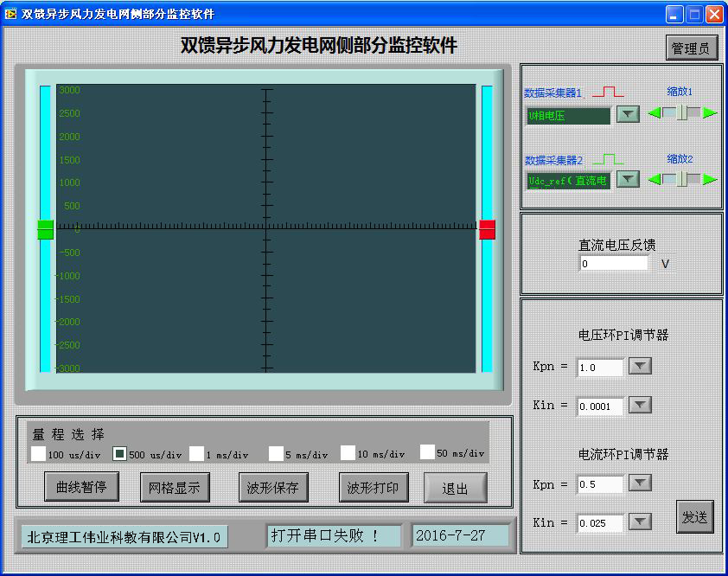Viewport: 728px width, 576px height.
Task: Expand current loop Kin value dropdown
Action: pyautogui.click(x=639, y=522)
